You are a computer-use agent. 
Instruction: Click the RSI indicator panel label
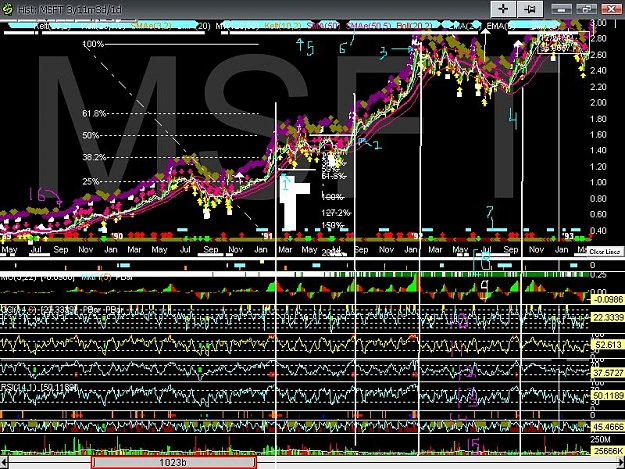click(39, 387)
